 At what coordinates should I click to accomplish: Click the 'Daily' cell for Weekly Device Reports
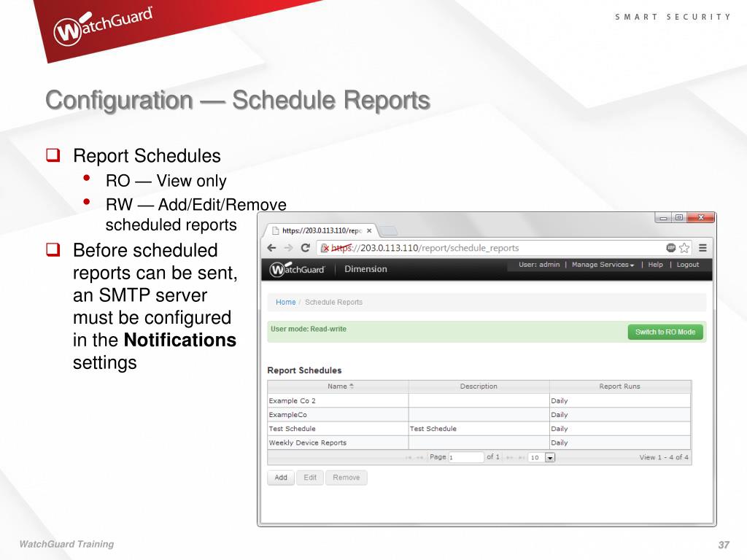[x=620, y=443]
